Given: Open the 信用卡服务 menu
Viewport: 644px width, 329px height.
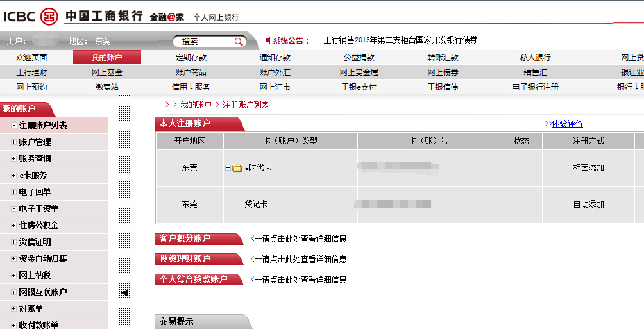Looking at the screenshot, I should tap(191, 87).
